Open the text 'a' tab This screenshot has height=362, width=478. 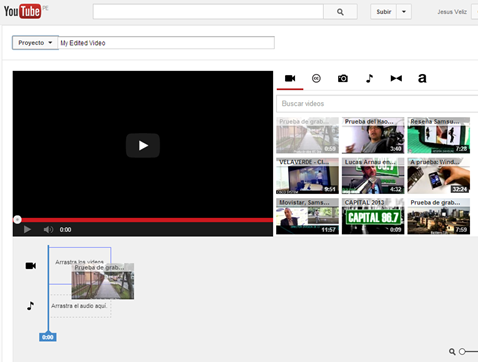(x=422, y=78)
